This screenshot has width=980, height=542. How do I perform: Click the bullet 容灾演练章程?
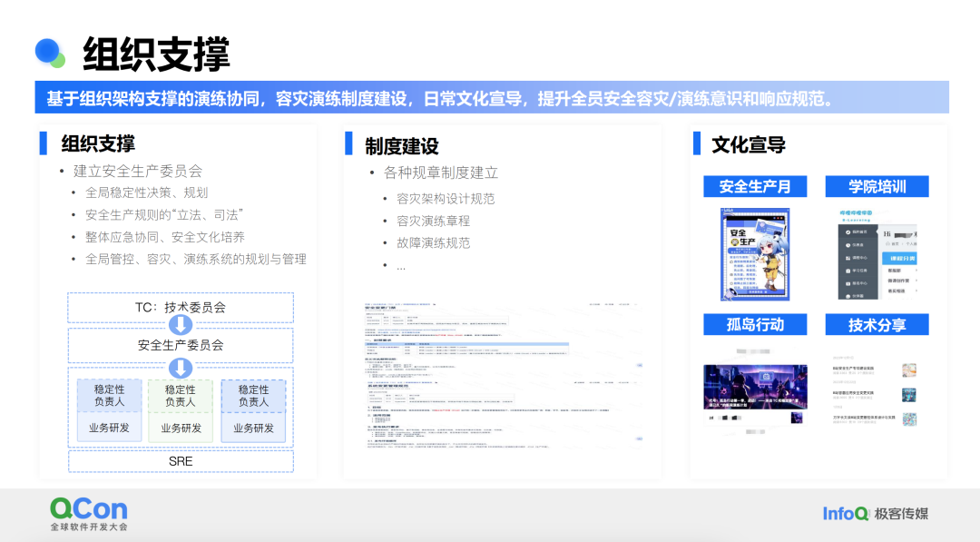pos(433,221)
